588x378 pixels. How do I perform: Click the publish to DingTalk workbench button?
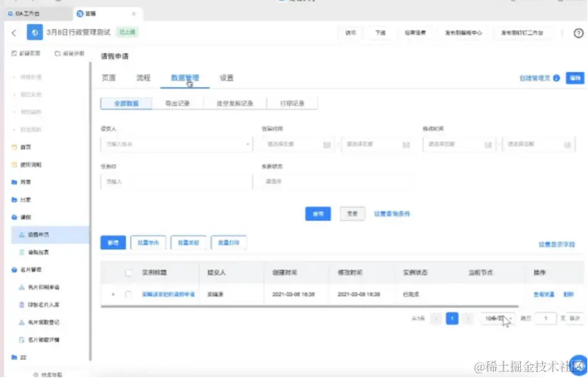point(522,33)
